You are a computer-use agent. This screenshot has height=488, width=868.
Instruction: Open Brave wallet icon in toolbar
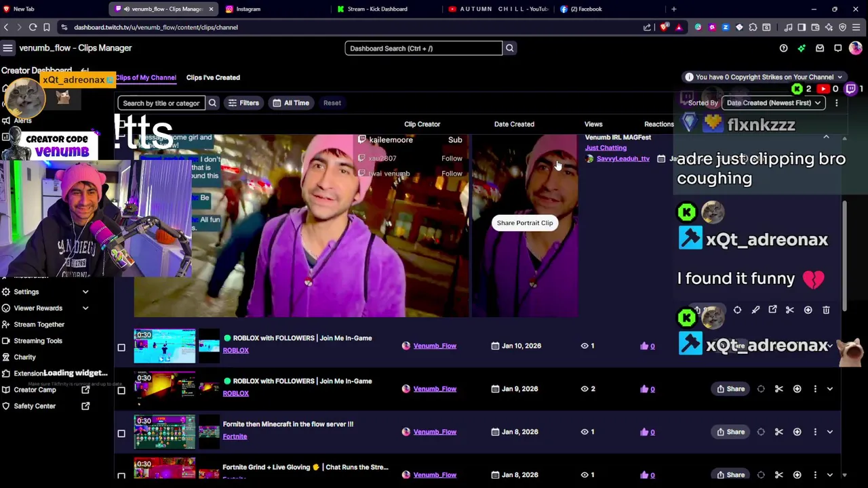[815, 27]
